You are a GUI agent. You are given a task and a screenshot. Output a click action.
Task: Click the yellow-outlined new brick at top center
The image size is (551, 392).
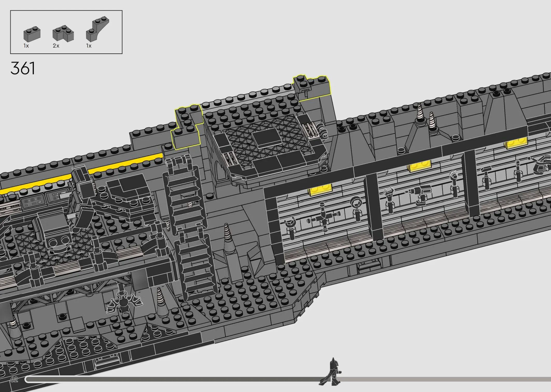312,88
